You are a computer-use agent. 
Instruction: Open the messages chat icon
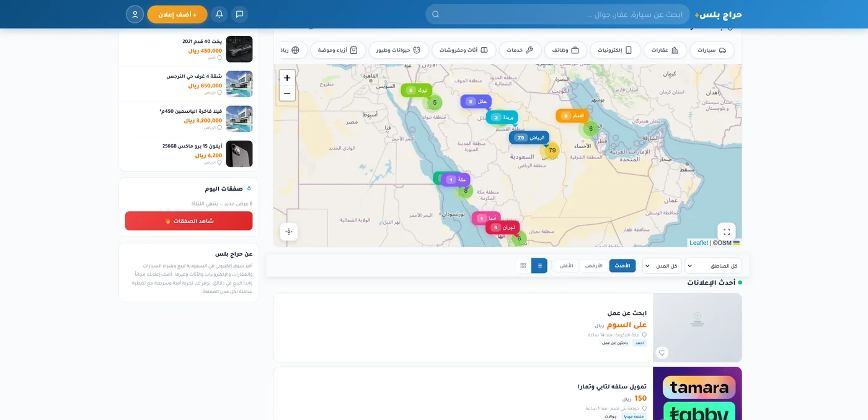(239, 14)
